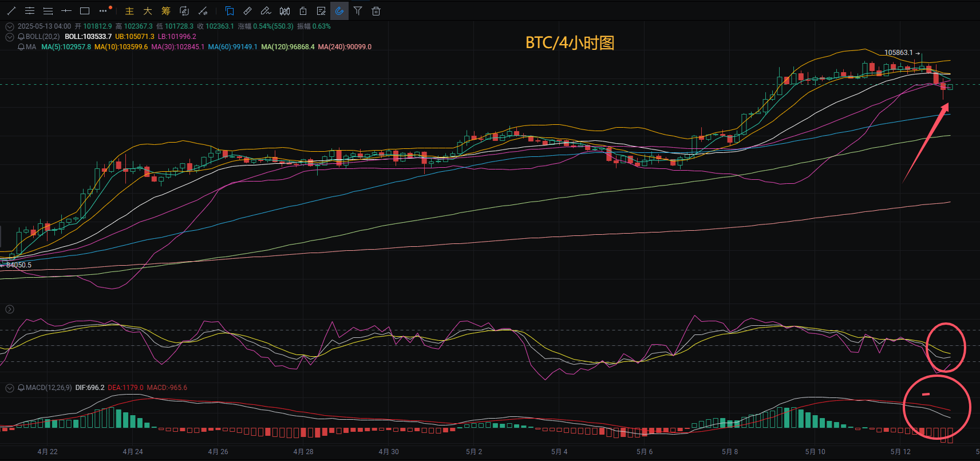Select the freehand pen brush tool
Image resolution: width=980 pixels, height=461 pixels.
click(266, 11)
